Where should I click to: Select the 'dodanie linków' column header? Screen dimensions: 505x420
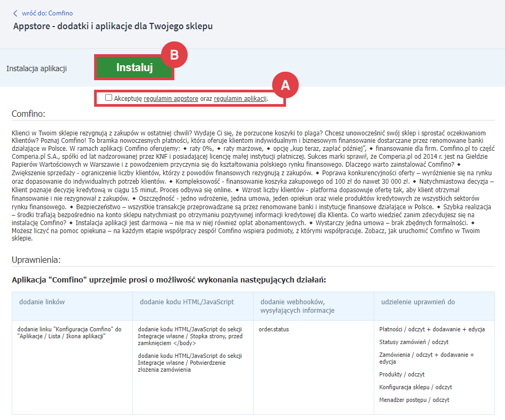point(42,302)
